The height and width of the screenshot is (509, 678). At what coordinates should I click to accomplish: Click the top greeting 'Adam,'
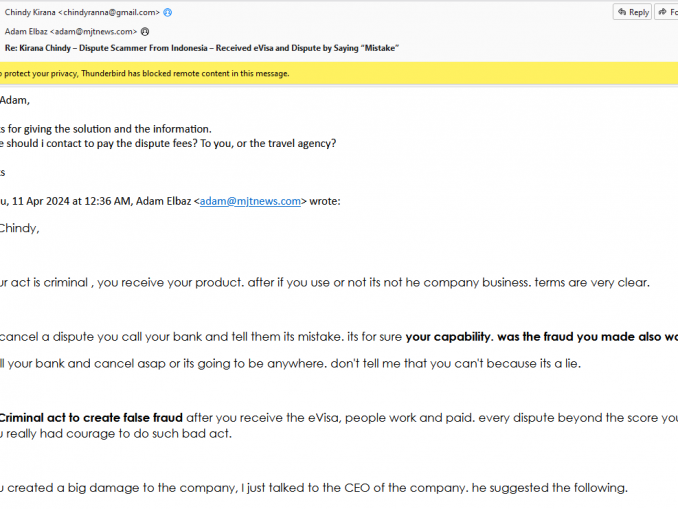[x=15, y=100]
